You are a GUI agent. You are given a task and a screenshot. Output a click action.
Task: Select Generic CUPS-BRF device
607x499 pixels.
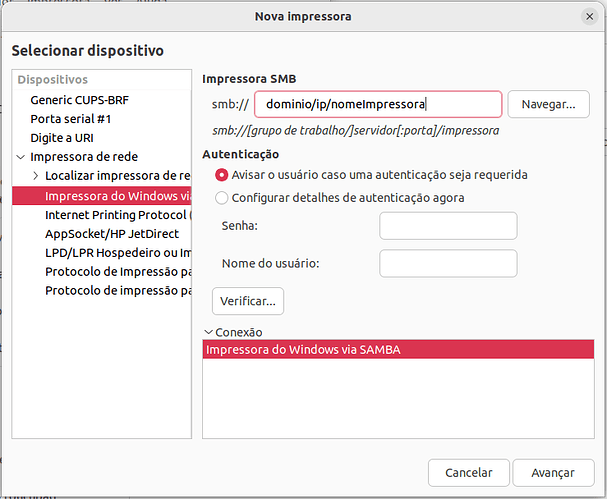coord(79,100)
